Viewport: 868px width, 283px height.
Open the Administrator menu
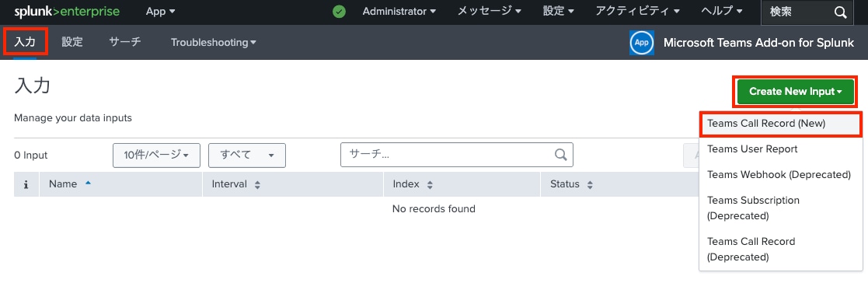[x=399, y=12]
